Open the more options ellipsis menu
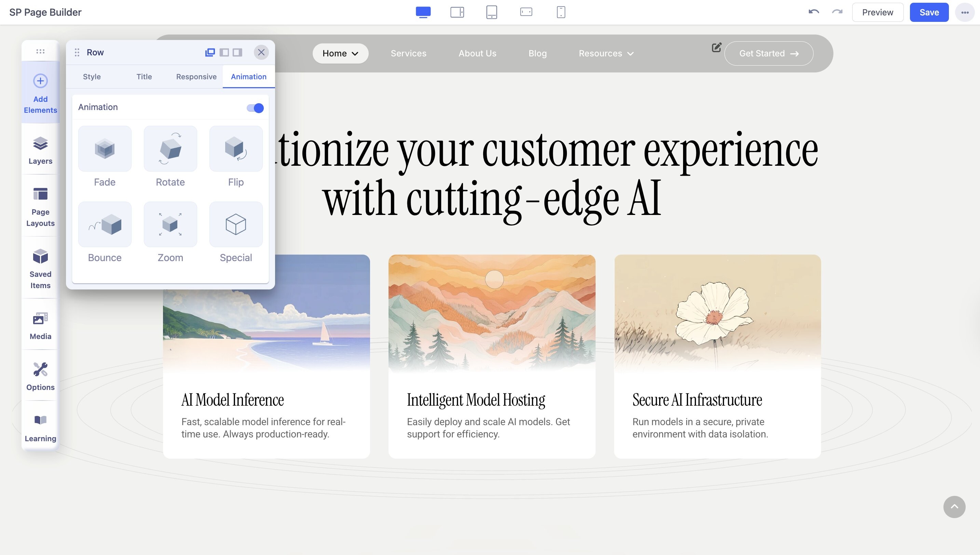This screenshot has height=555, width=980. click(964, 12)
